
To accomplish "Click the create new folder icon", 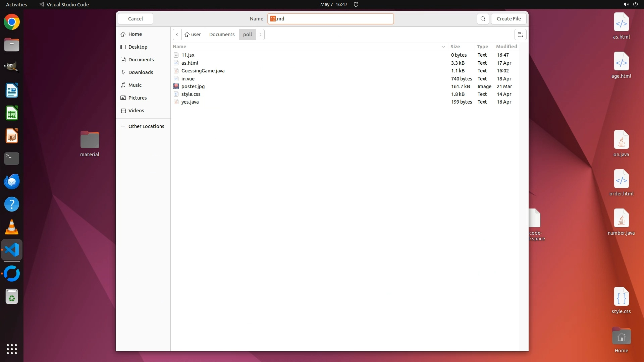I will point(520,35).
